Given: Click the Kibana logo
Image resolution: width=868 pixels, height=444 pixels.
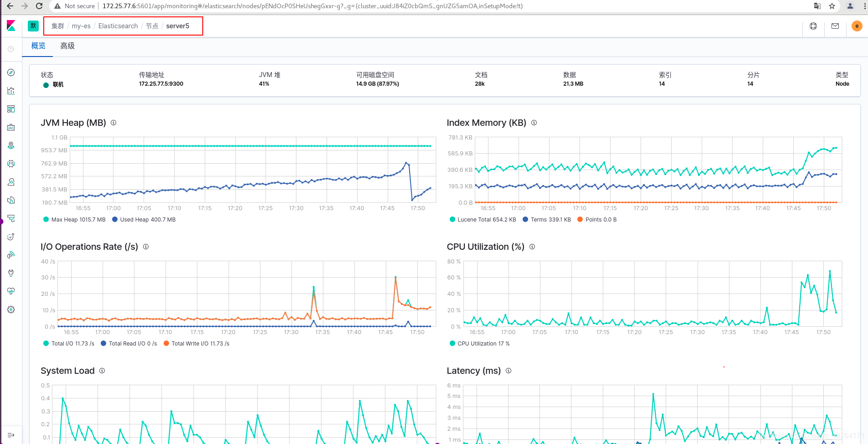Looking at the screenshot, I should click(11, 26).
